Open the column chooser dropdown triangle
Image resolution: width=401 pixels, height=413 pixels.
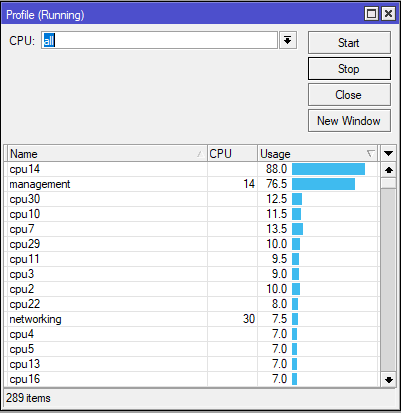(x=388, y=154)
